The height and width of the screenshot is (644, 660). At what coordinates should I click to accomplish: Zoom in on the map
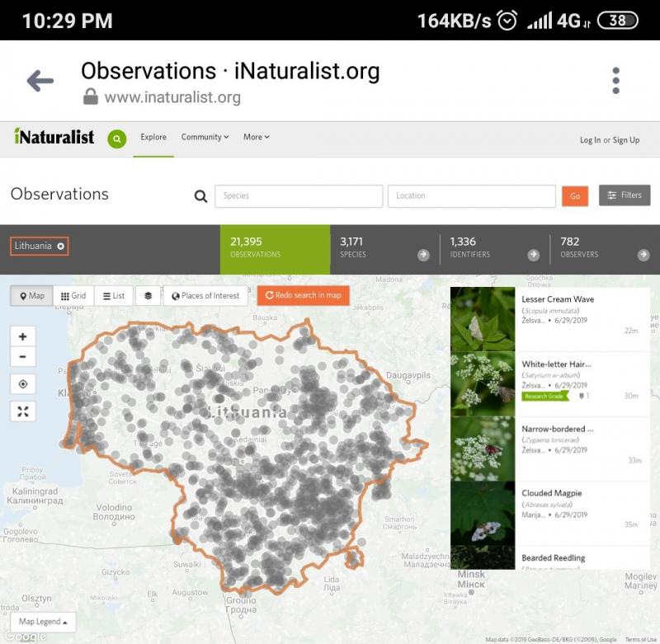tap(23, 336)
